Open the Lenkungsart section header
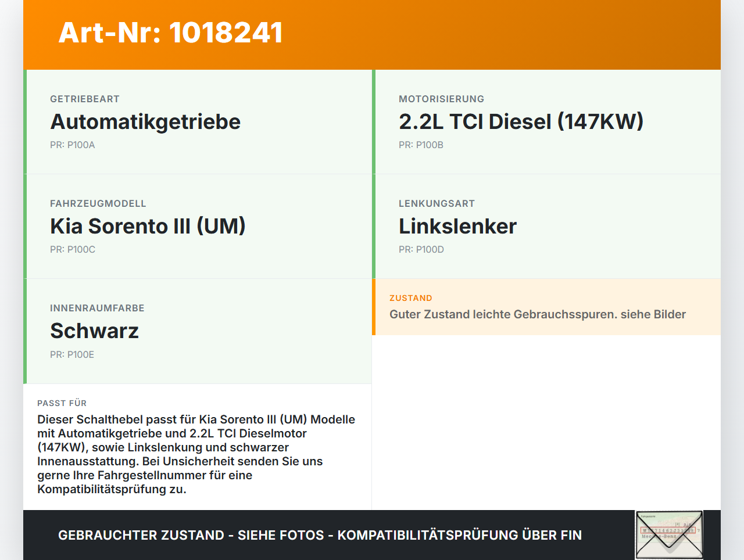 tap(437, 203)
